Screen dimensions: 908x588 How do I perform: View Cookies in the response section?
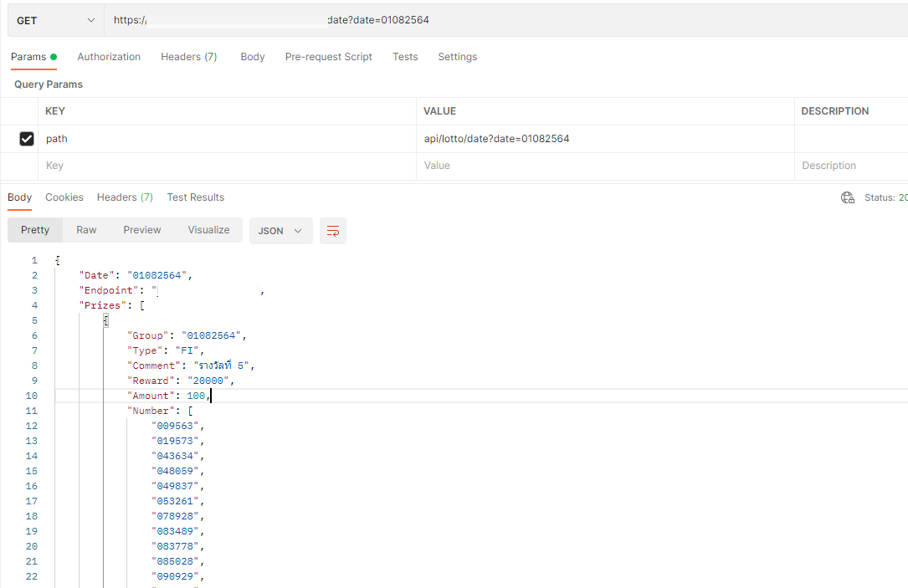[x=64, y=197]
